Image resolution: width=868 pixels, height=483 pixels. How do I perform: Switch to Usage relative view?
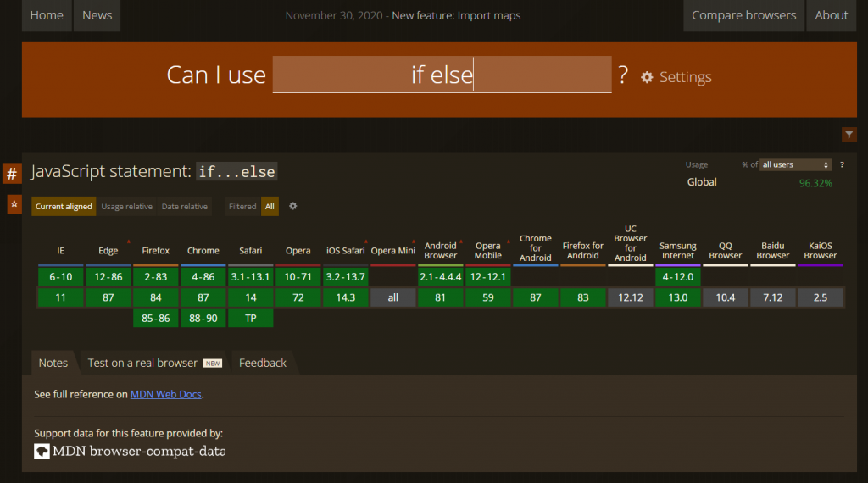click(127, 206)
